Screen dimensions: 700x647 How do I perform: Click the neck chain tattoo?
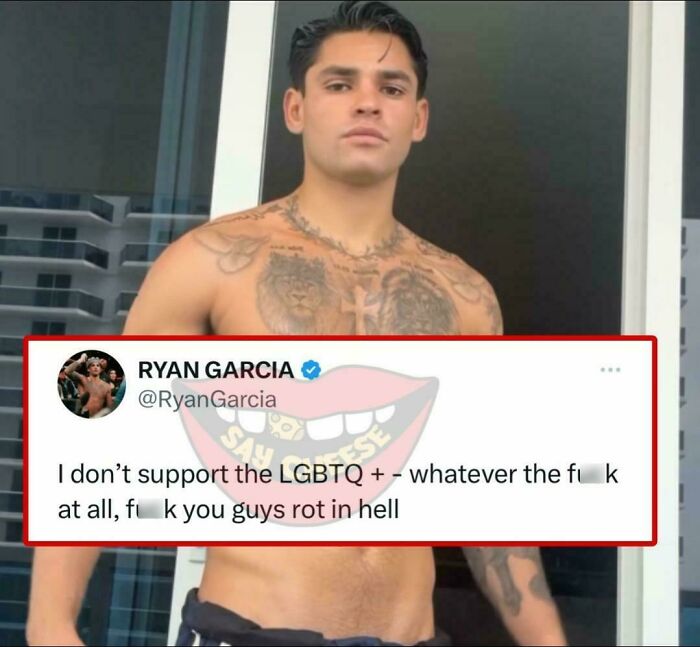tap(342, 230)
